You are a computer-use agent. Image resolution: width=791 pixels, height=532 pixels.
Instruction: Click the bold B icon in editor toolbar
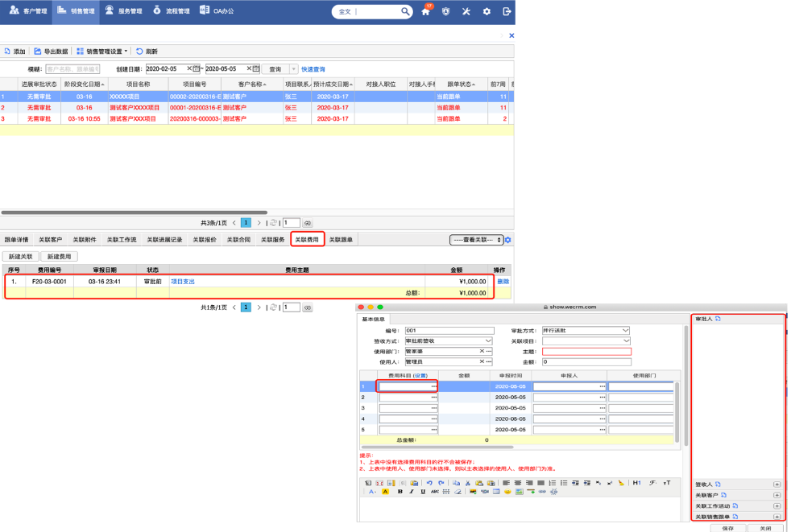[400, 491]
